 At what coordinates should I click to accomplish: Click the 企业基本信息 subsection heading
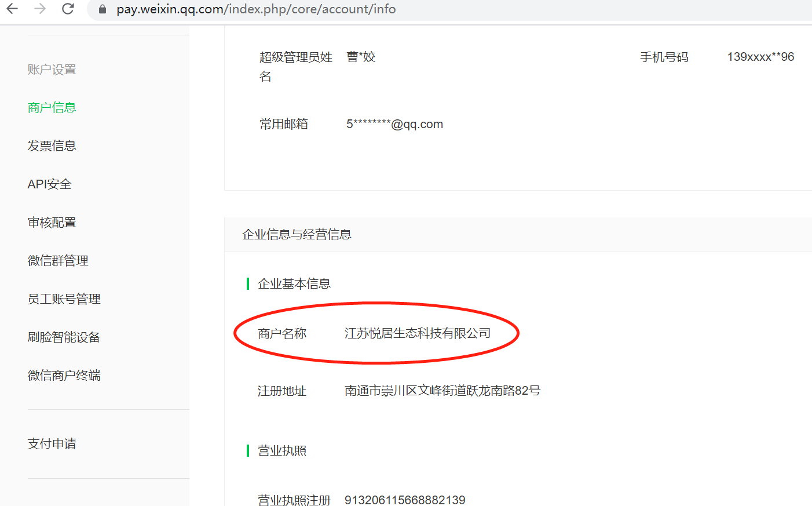[x=294, y=283]
